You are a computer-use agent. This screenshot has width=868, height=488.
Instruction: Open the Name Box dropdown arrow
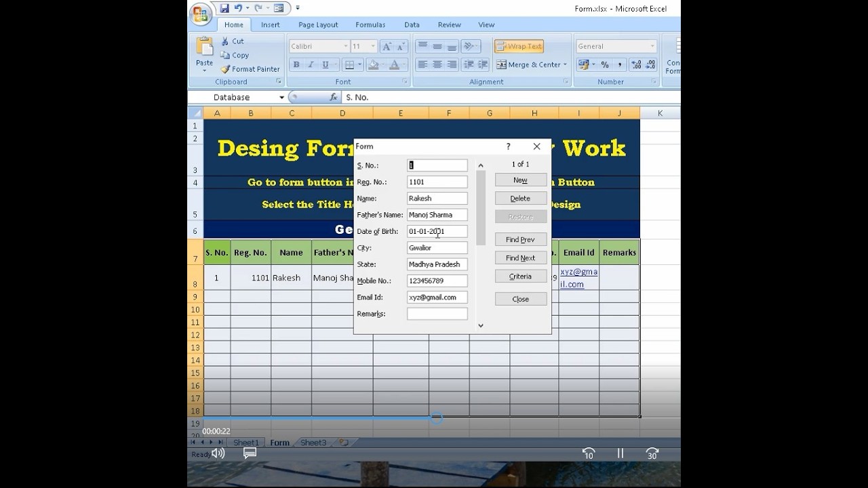pos(281,98)
